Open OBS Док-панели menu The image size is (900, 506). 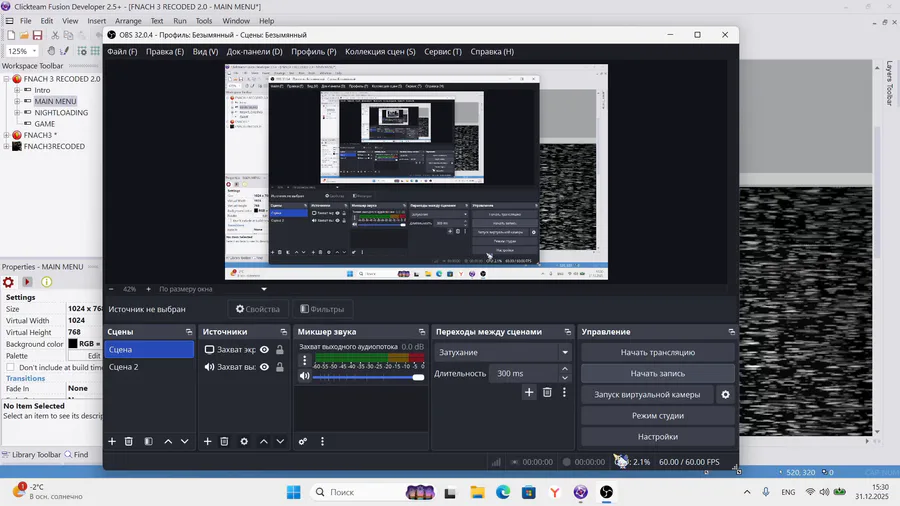click(x=254, y=52)
